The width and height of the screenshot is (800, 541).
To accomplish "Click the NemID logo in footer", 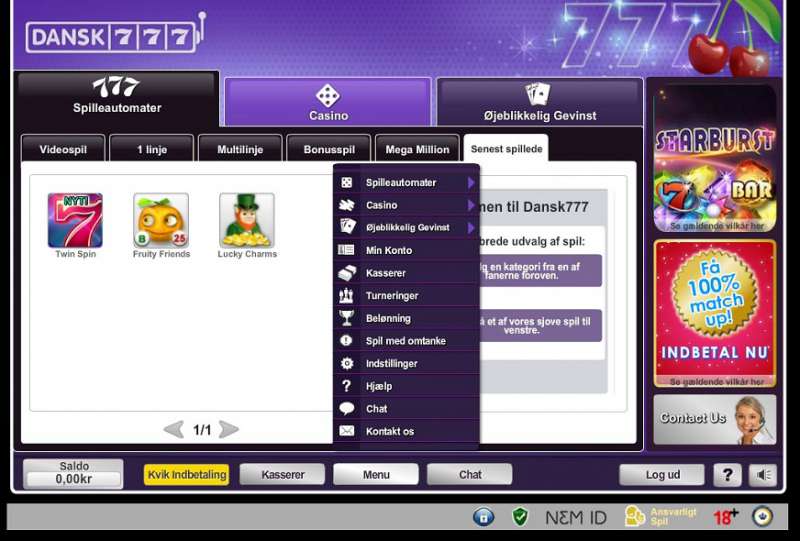I will pyautogui.click(x=576, y=517).
